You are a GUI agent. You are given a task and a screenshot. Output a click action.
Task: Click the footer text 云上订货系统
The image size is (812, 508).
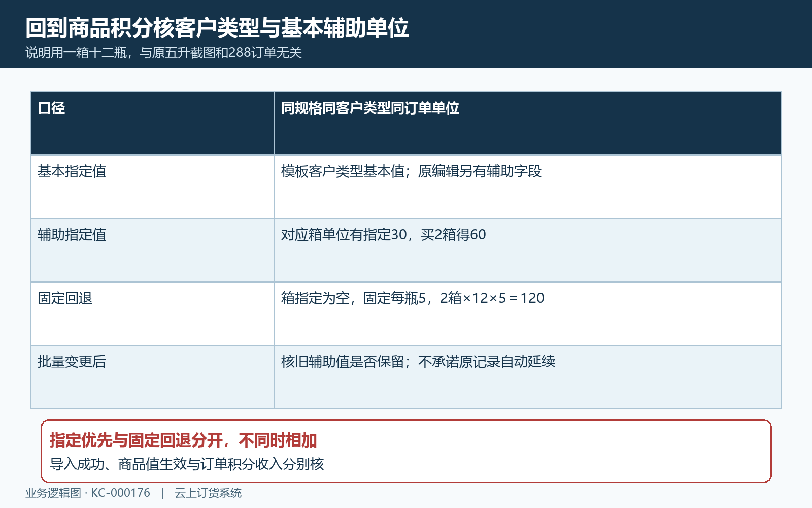point(208,493)
